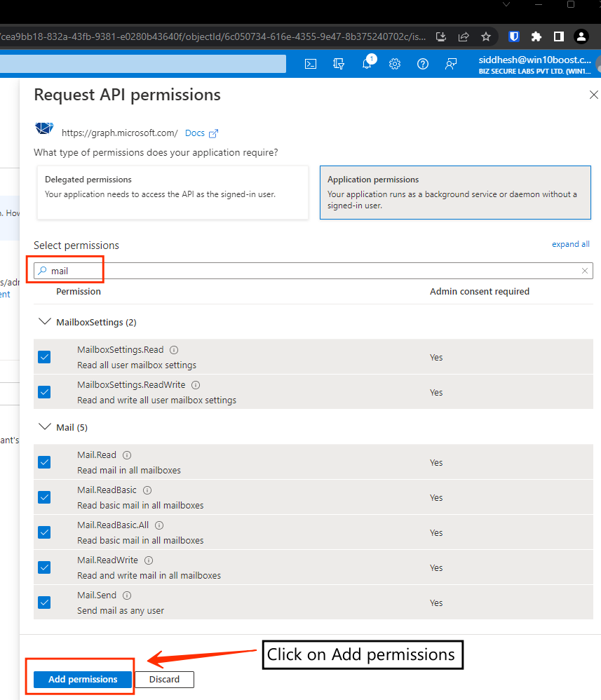Click the info icon beside Mail.Send
Viewport: 601px width, 700px height.
127,595
